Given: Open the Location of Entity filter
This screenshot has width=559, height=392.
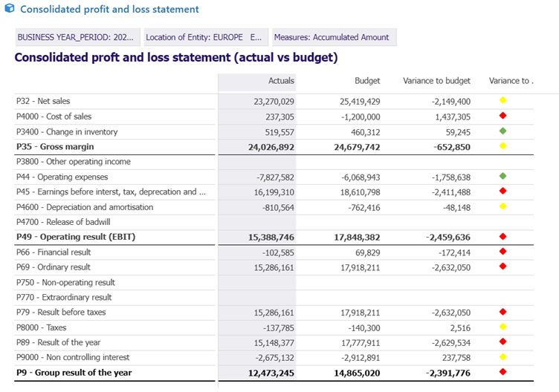Looking at the screenshot, I should [x=204, y=37].
